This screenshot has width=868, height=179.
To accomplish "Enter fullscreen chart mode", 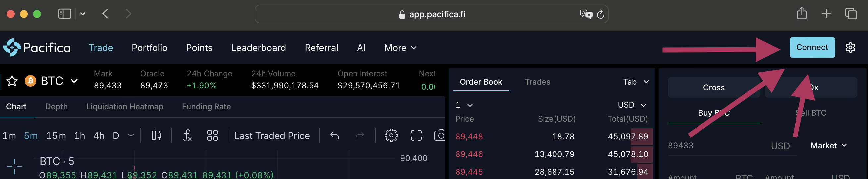I will click(416, 136).
